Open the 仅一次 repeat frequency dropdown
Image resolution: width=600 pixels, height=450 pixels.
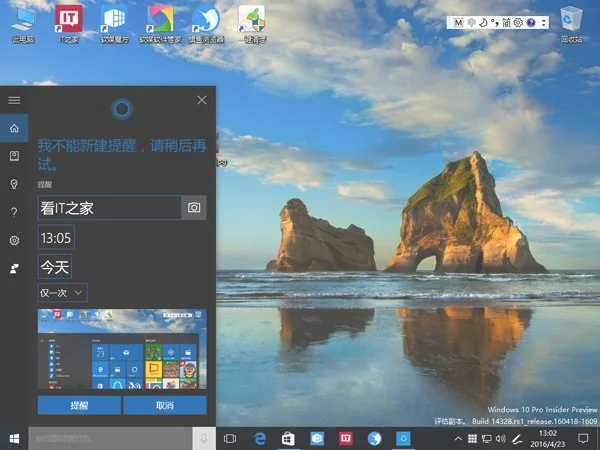coord(63,293)
